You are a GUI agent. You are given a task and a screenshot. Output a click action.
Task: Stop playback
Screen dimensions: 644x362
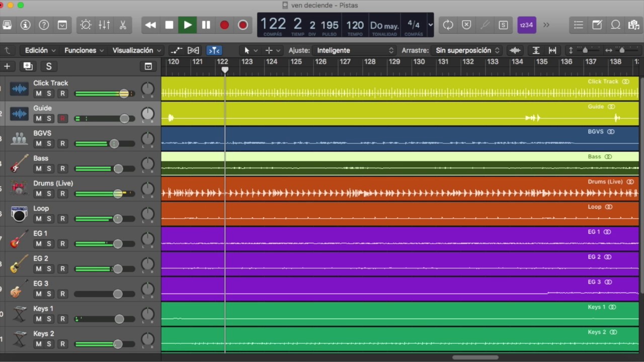click(169, 25)
